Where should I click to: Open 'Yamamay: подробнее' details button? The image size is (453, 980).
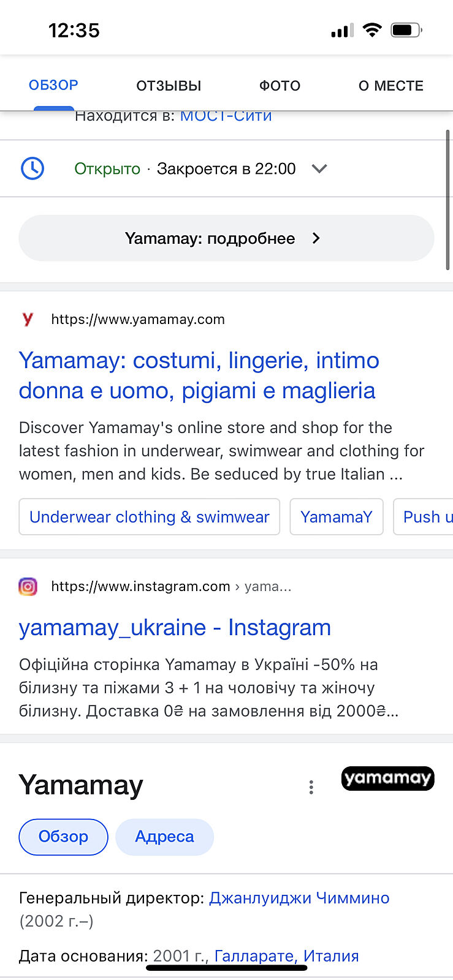pyautogui.click(x=226, y=238)
